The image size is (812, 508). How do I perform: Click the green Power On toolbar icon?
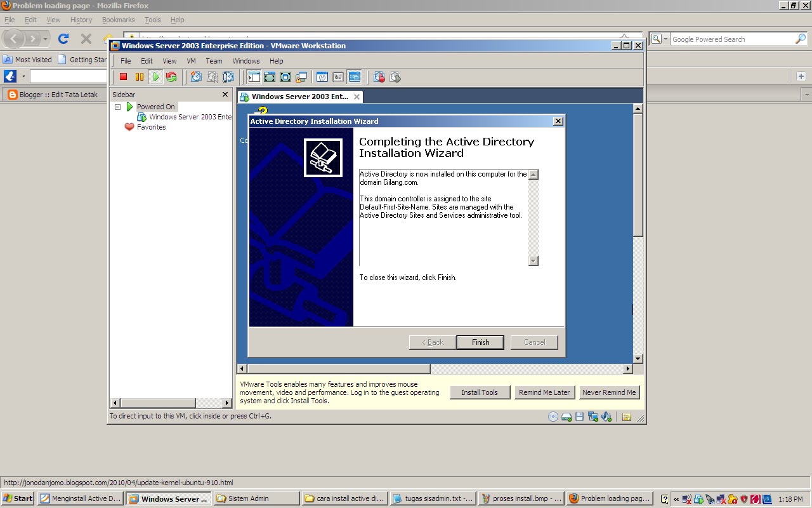(155, 77)
